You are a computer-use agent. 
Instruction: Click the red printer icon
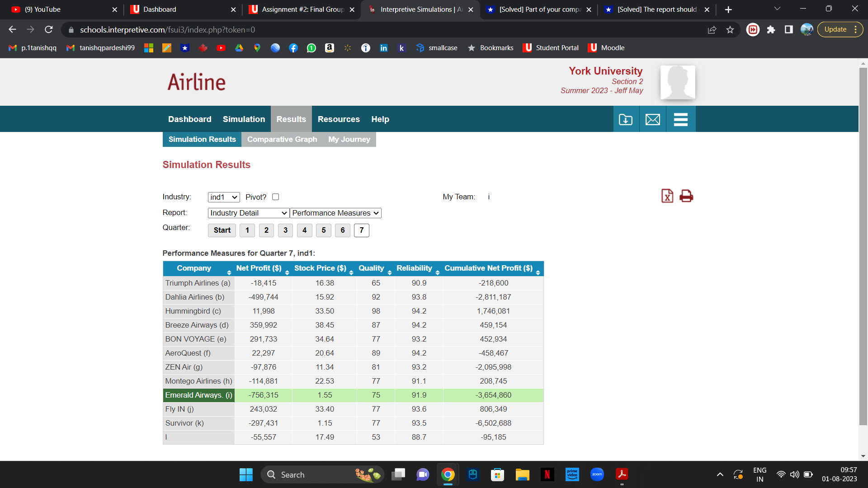coord(686,196)
